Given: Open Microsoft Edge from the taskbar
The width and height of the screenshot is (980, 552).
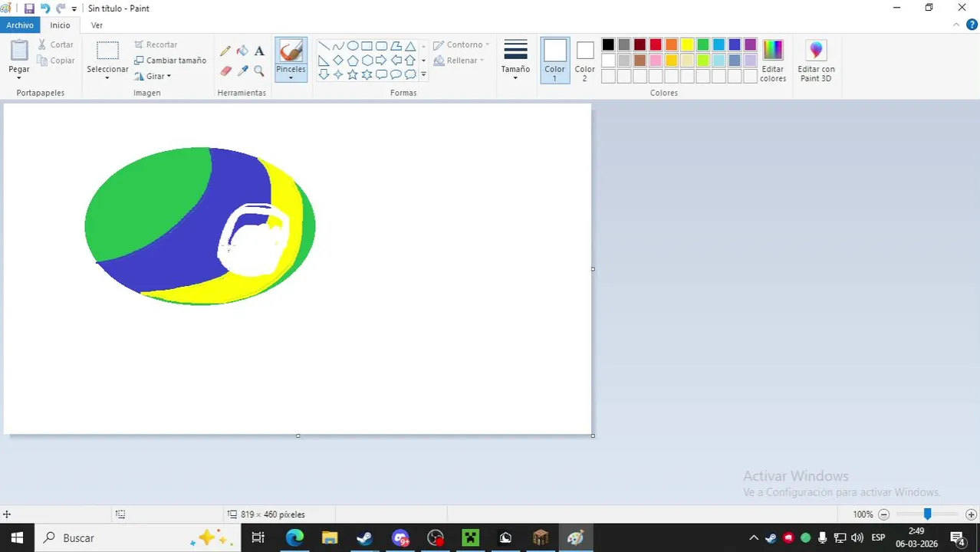Looking at the screenshot, I should [x=294, y=538].
